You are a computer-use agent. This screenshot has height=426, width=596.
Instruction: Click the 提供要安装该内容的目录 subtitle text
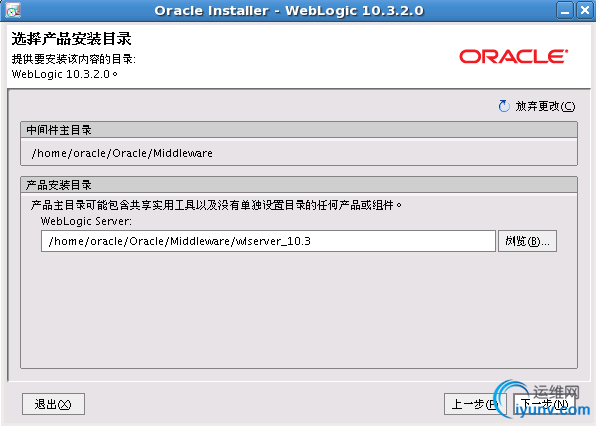73,59
